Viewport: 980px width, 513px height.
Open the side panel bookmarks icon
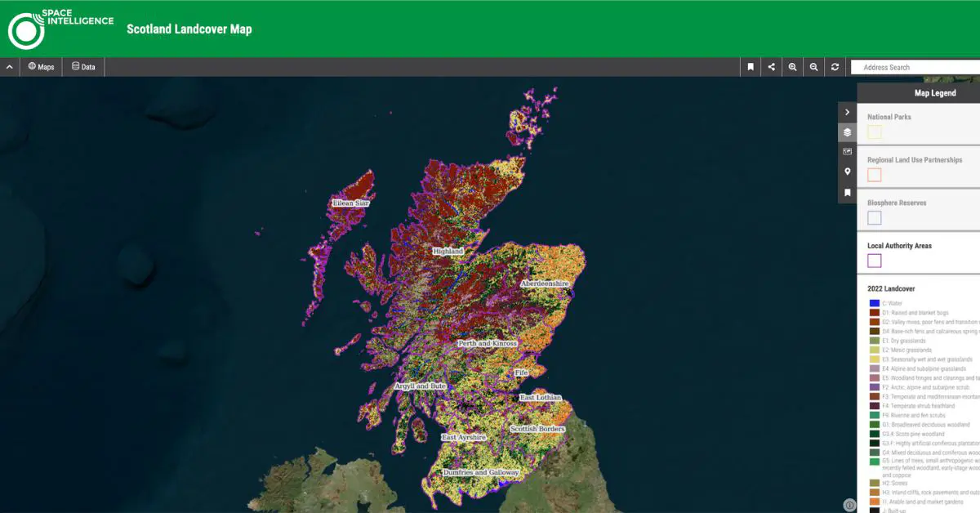848,193
